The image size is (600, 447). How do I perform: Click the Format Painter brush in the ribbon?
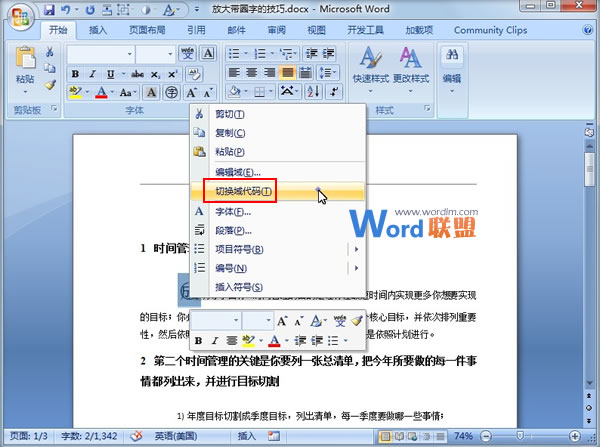point(50,85)
